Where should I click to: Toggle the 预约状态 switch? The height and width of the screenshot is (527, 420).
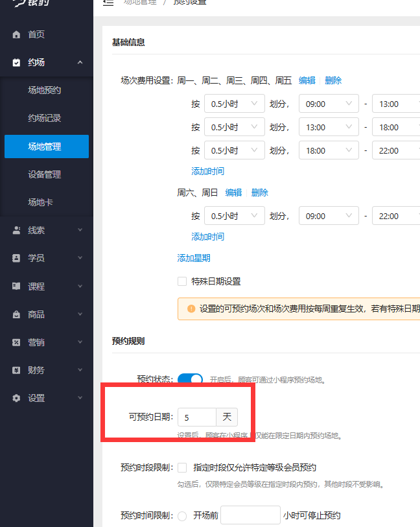click(190, 379)
